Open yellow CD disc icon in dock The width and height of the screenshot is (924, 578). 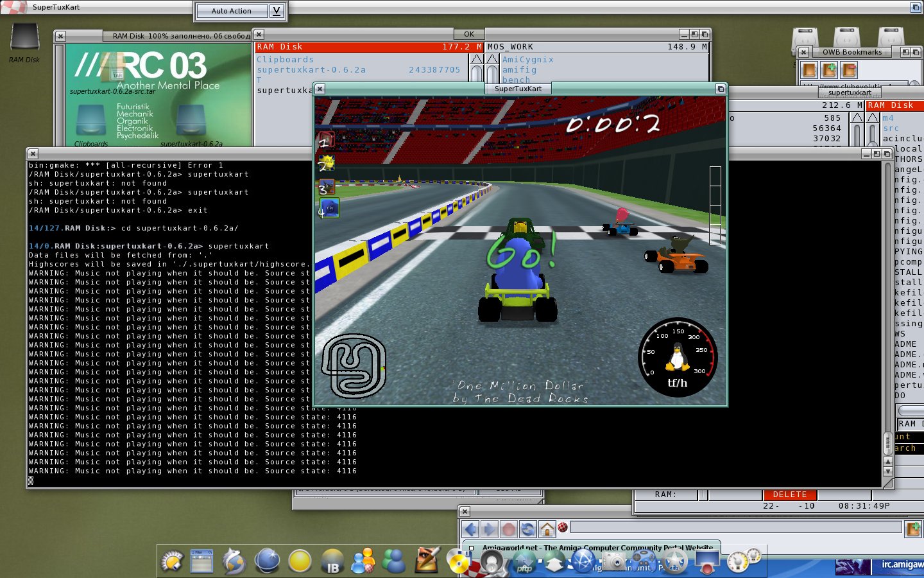(458, 562)
